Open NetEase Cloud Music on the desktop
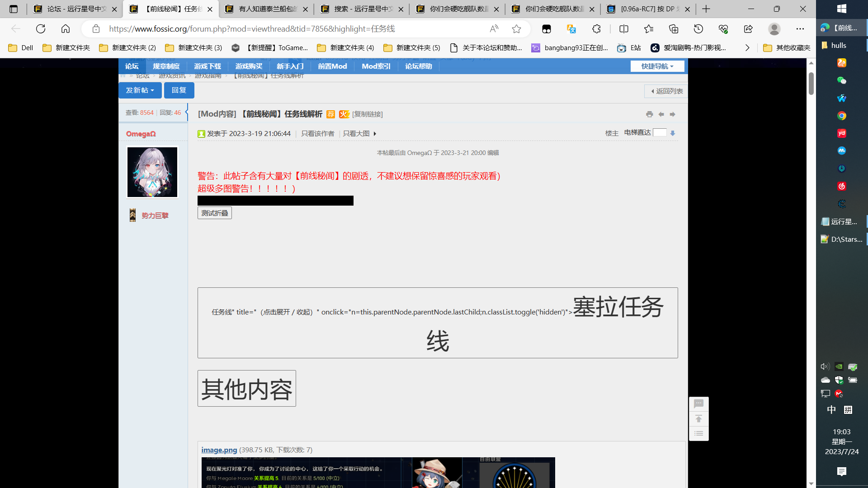 841,186
